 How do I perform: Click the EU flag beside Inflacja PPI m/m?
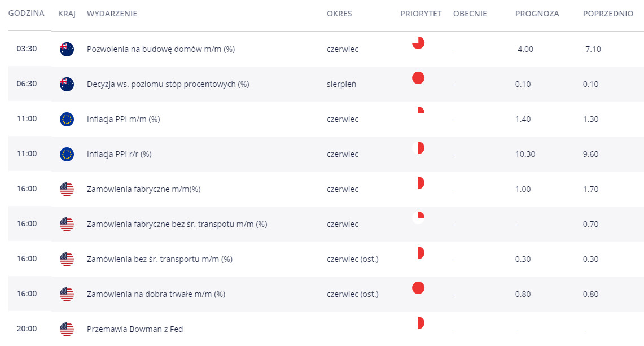pos(67,119)
